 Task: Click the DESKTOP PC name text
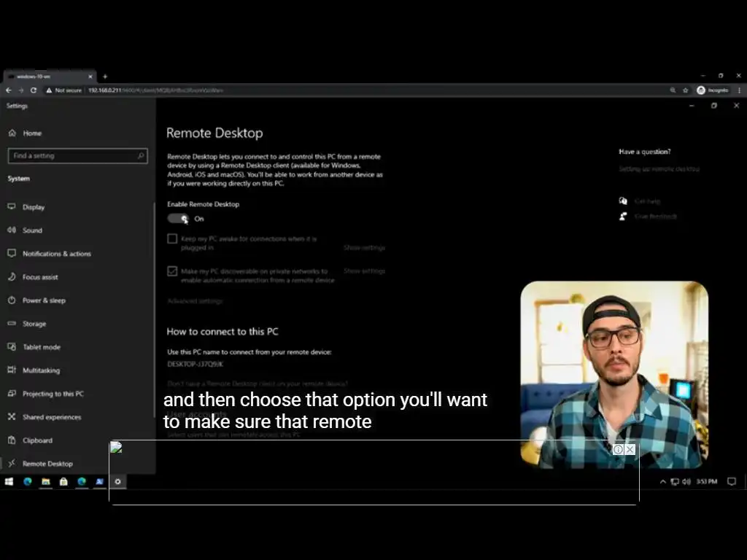tap(196, 365)
